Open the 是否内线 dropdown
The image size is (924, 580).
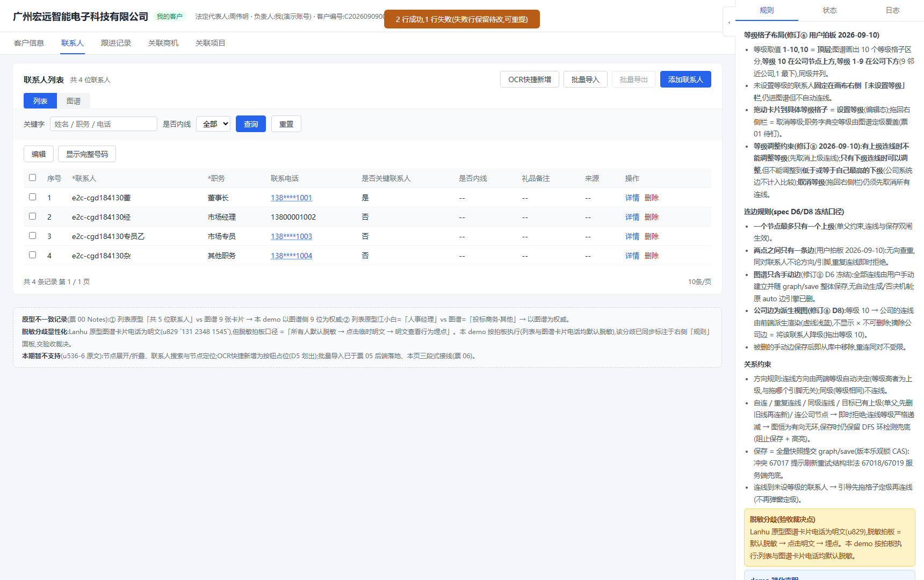(213, 124)
